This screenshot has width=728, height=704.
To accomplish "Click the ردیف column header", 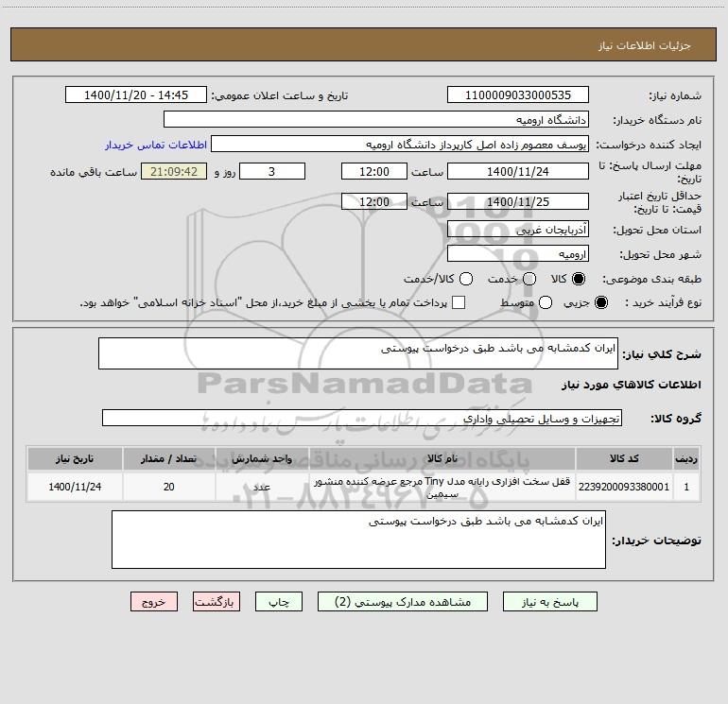I will (x=686, y=458).
